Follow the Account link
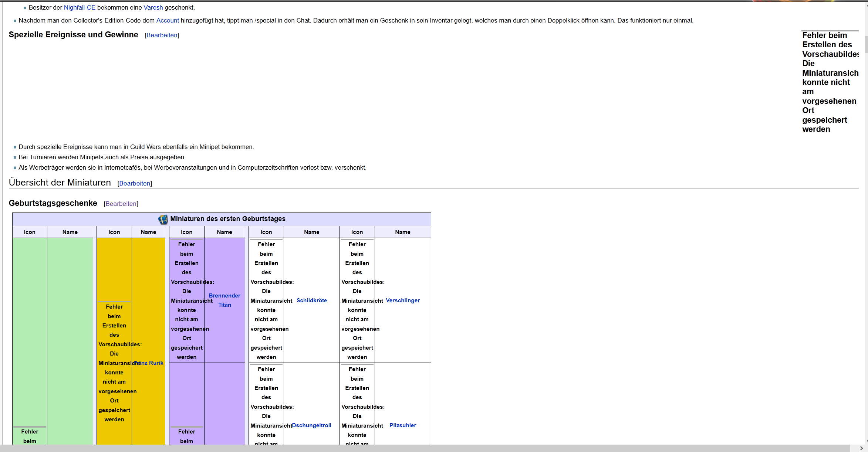The width and height of the screenshot is (868, 452). (168, 20)
